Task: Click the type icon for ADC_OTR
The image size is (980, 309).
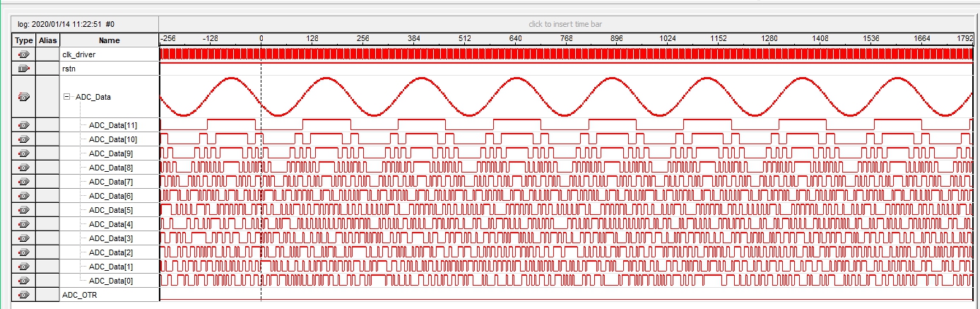Action: pos(24,295)
